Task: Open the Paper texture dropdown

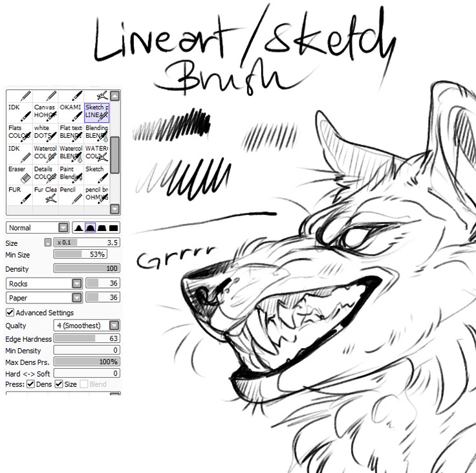Action: click(x=45, y=298)
